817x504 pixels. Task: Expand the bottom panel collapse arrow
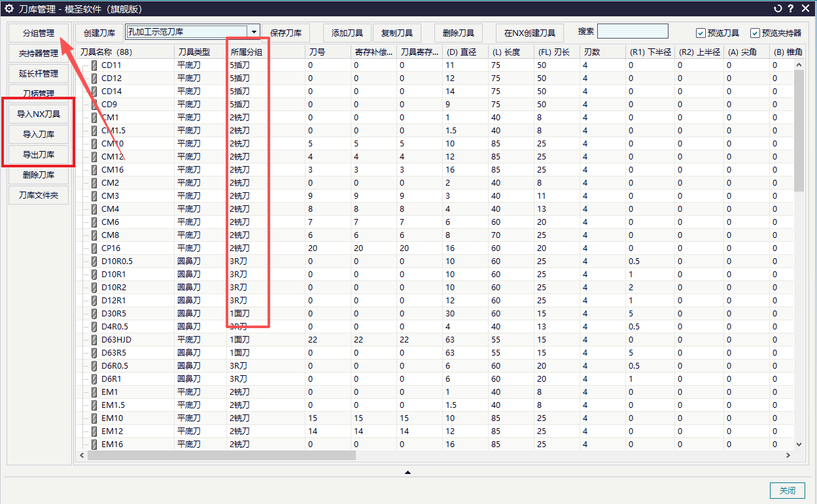click(408, 472)
